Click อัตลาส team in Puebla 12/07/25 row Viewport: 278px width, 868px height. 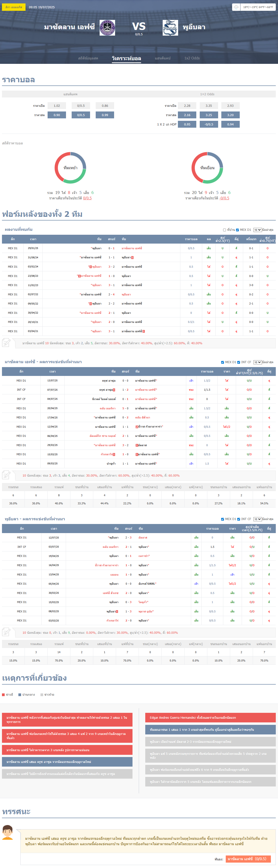click(x=143, y=537)
